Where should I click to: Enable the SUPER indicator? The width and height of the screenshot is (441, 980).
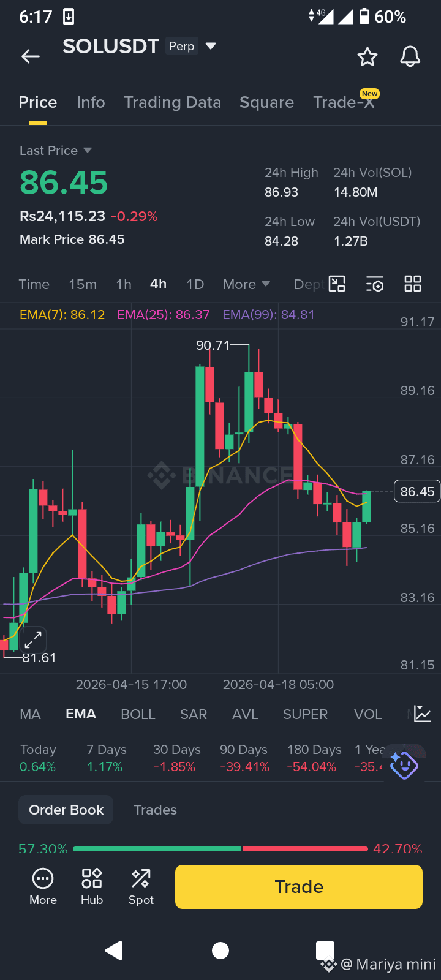pos(306,714)
